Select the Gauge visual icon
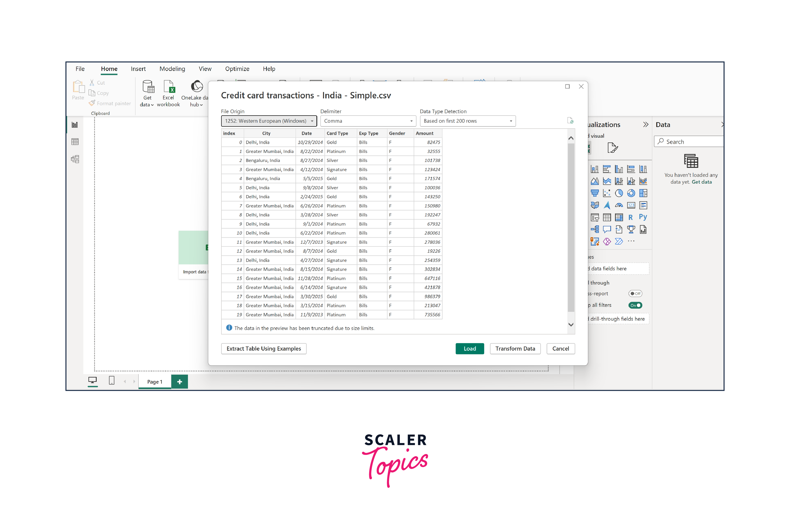790x532 pixels. (x=619, y=205)
